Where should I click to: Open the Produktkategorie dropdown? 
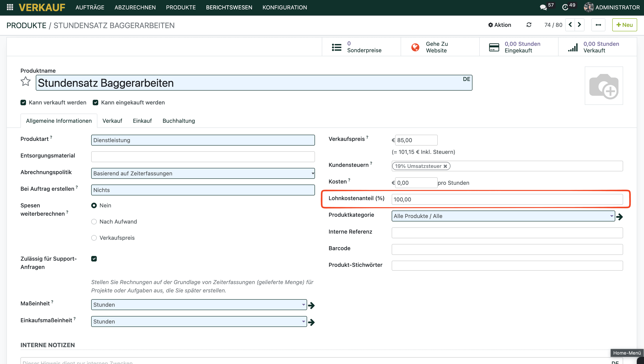click(x=503, y=216)
